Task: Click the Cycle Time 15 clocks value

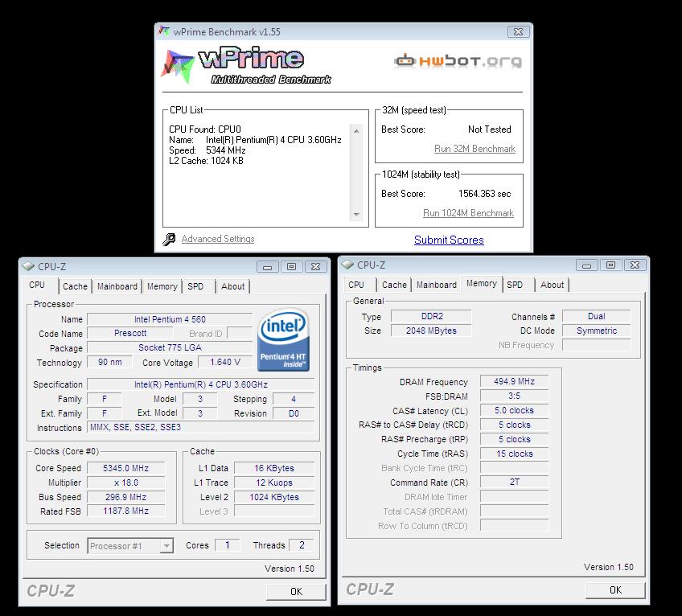Action: 514,454
